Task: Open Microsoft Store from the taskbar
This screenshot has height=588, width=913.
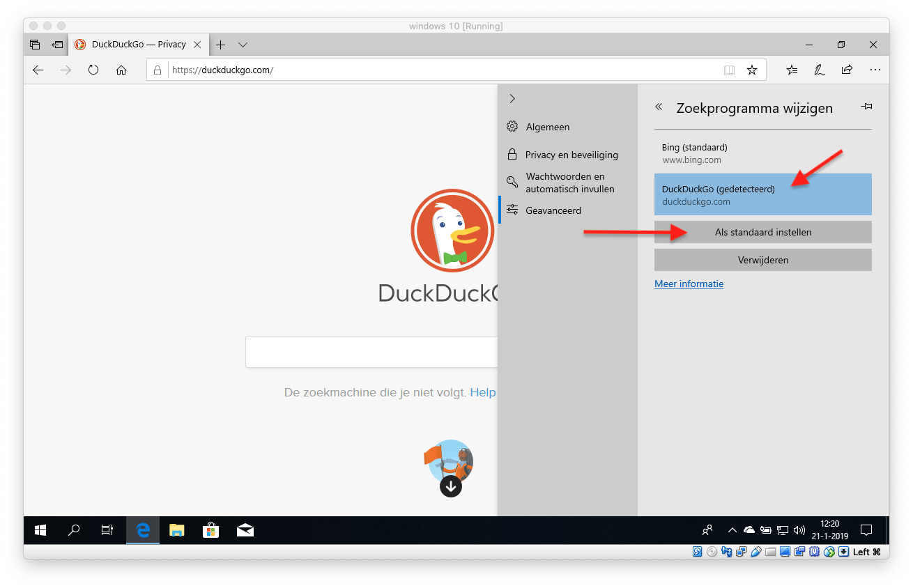Action: (x=210, y=531)
